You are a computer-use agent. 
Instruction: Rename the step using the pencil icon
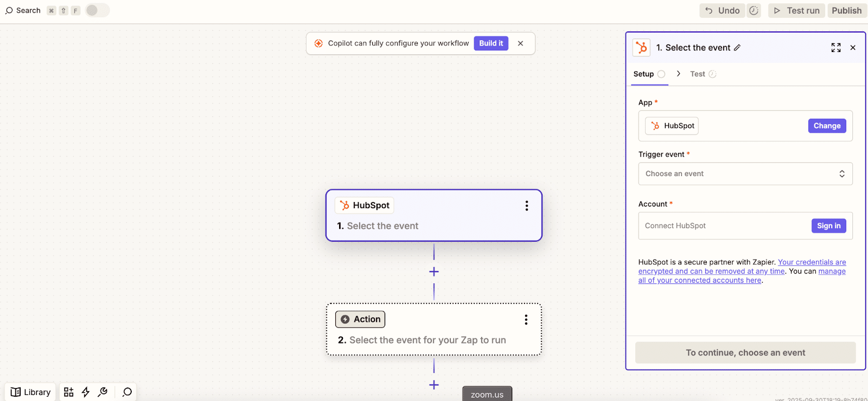[737, 48]
